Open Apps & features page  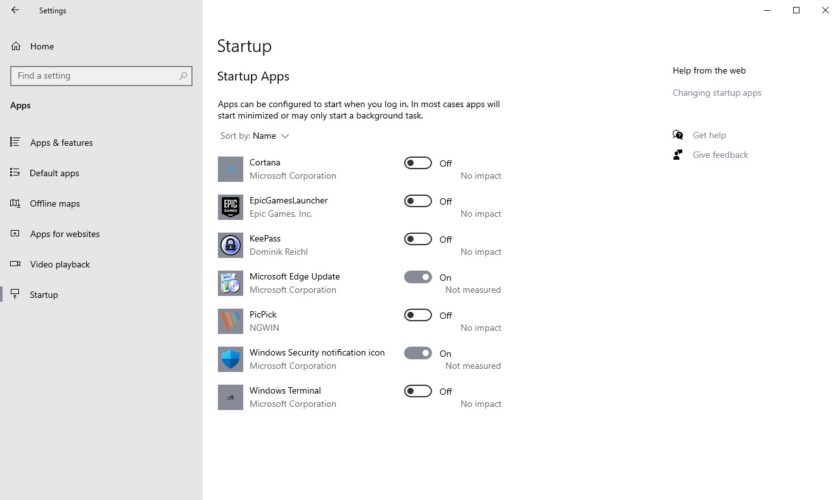click(61, 143)
